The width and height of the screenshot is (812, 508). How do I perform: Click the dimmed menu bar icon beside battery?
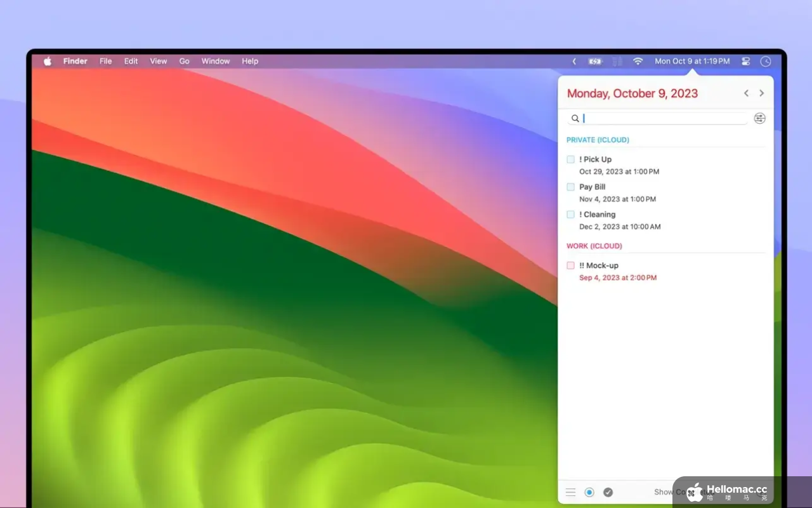pos(617,62)
